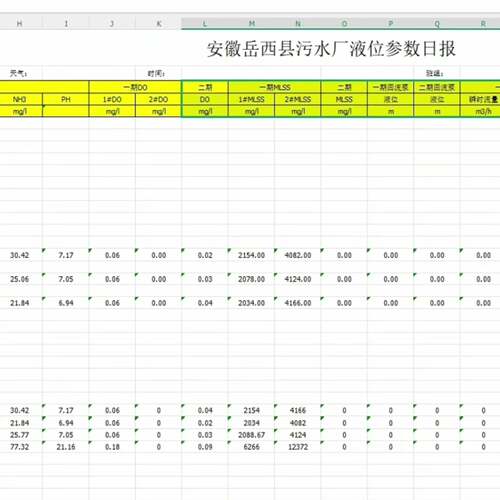Select cell with value 4124 in summary rows
Screen dimensions: 500x500
click(298, 435)
